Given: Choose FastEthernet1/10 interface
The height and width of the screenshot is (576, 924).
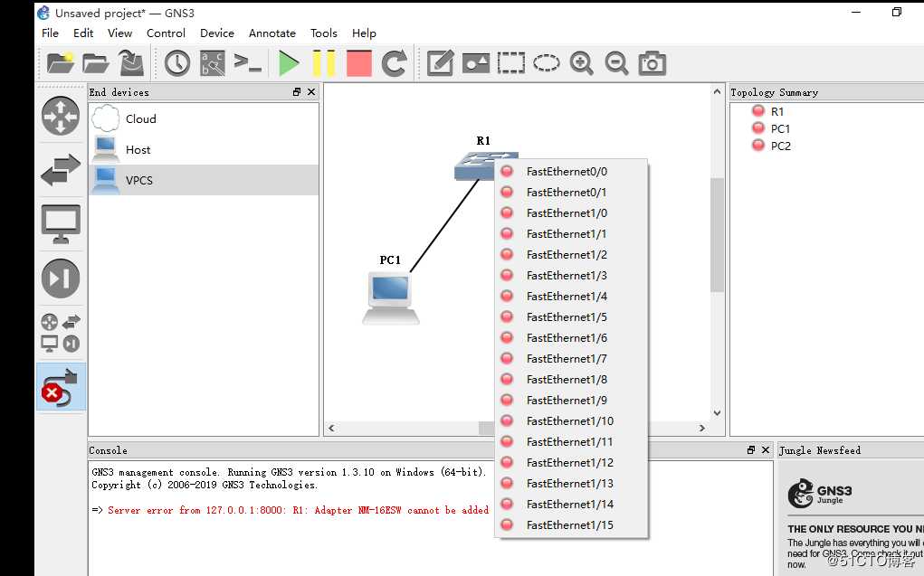Looking at the screenshot, I should coord(571,420).
